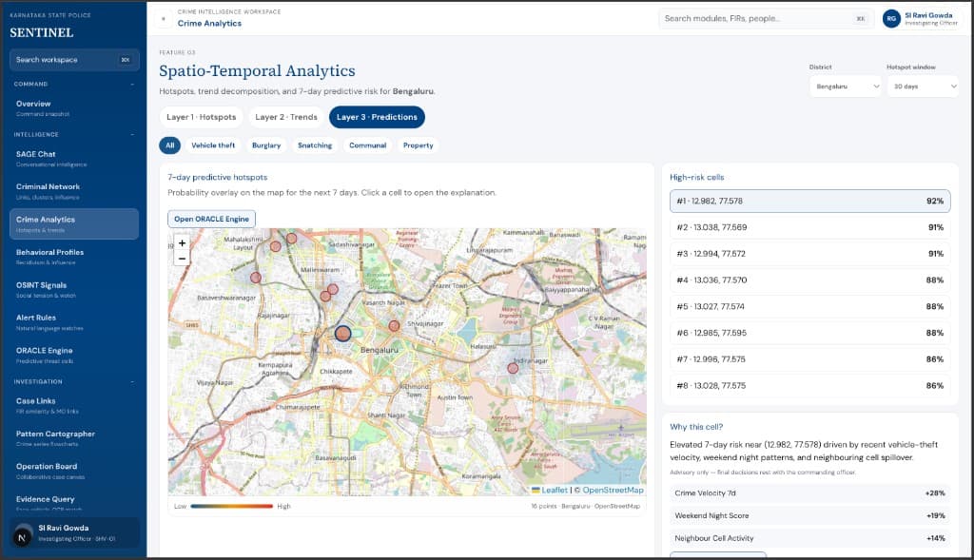
Task: Click the hotspot marker near Shivajinagar
Action: (x=394, y=326)
